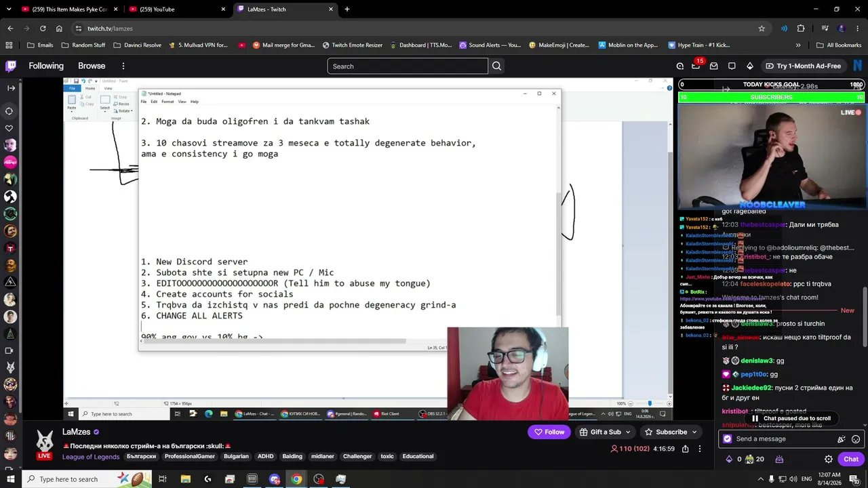
Task: Open the Chrome profile avatar
Action: (x=842, y=28)
